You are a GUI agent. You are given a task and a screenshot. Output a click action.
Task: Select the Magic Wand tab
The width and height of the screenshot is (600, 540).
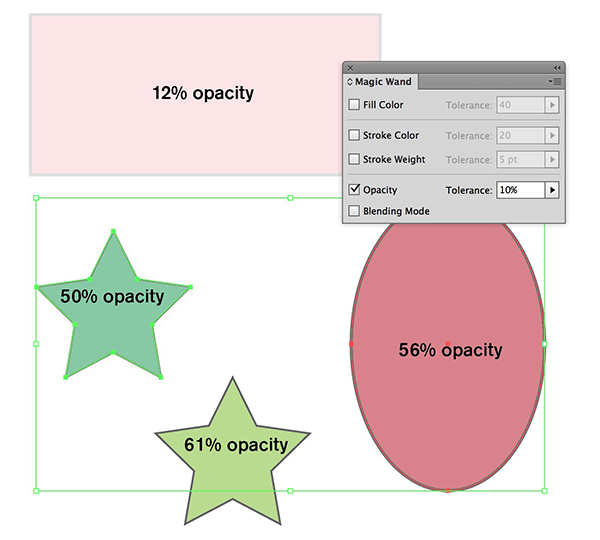click(x=380, y=82)
